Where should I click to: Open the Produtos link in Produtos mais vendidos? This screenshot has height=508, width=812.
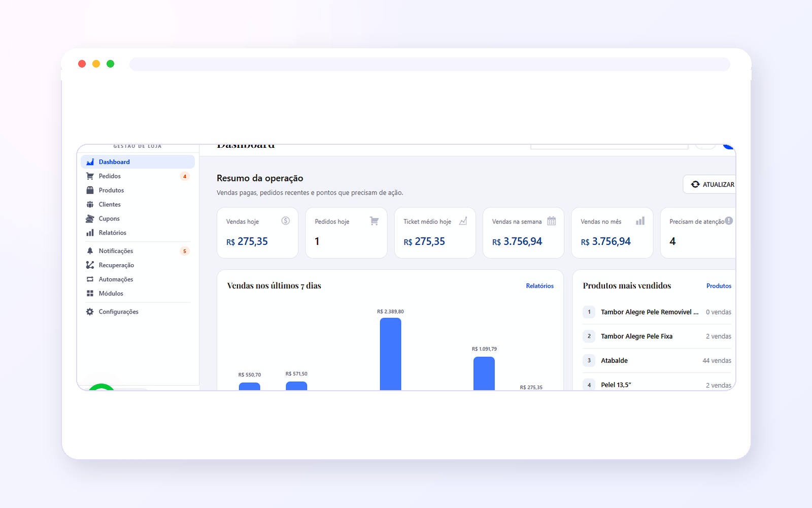point(719,286)
